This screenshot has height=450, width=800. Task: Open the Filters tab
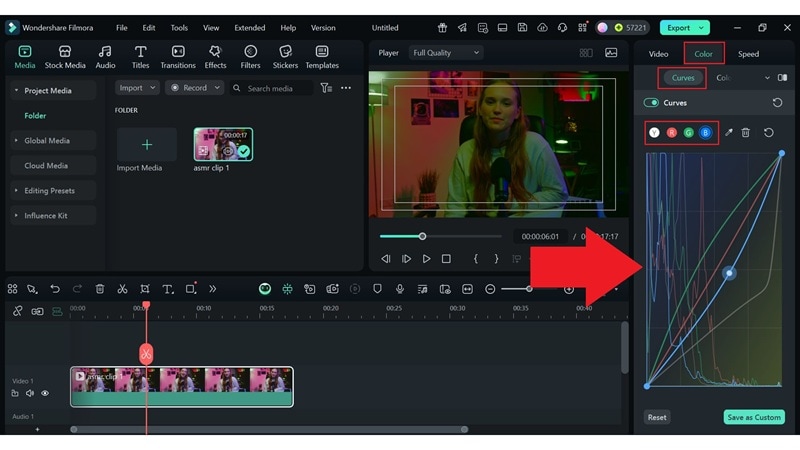[250, 57]
